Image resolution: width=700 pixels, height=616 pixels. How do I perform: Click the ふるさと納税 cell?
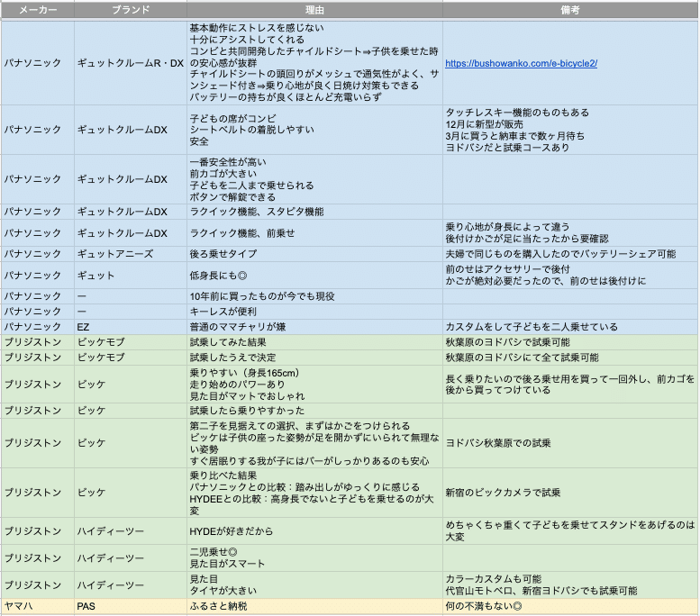(314, 606)
